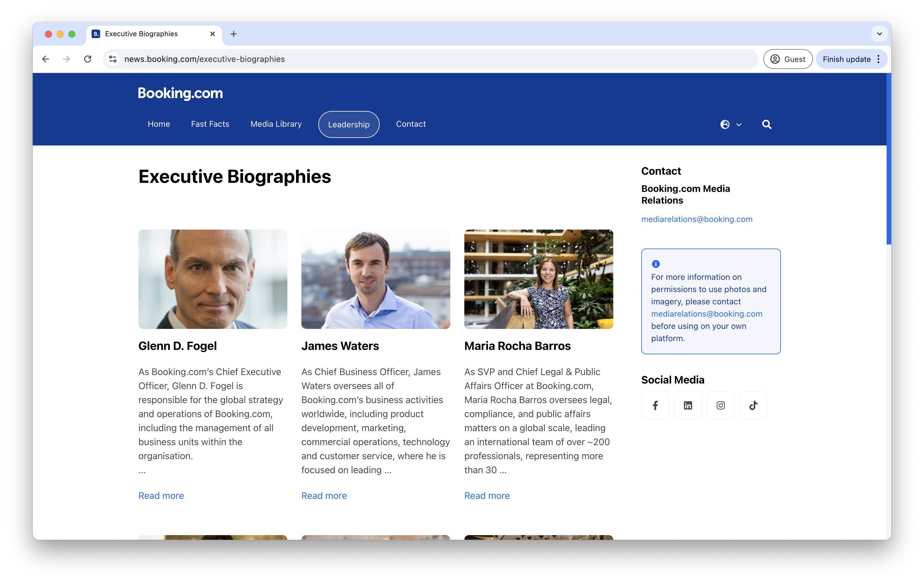
Task: Click the browser forward arrow
Action: [x=66, y=59]
